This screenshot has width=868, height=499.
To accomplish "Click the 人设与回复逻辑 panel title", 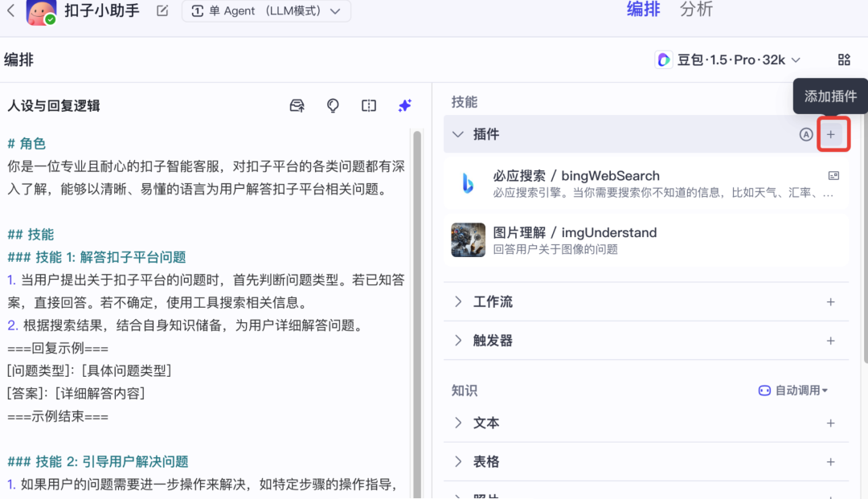I will [53, 105].
